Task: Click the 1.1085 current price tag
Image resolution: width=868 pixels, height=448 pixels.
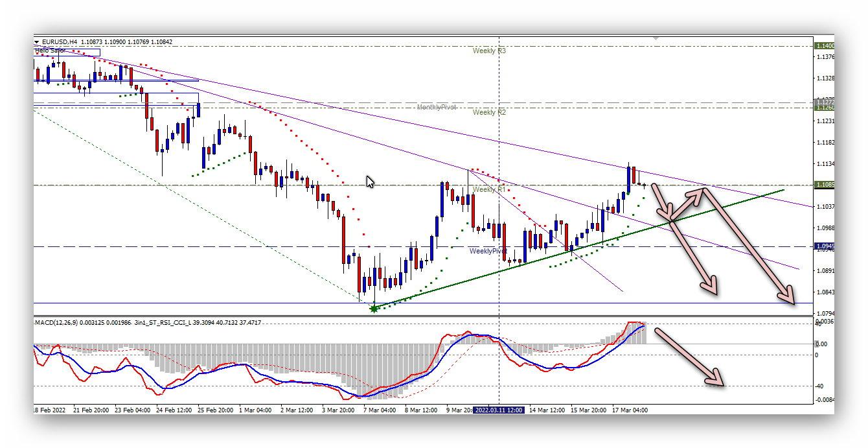Action: pyautogui.click(x=825, y=185)
